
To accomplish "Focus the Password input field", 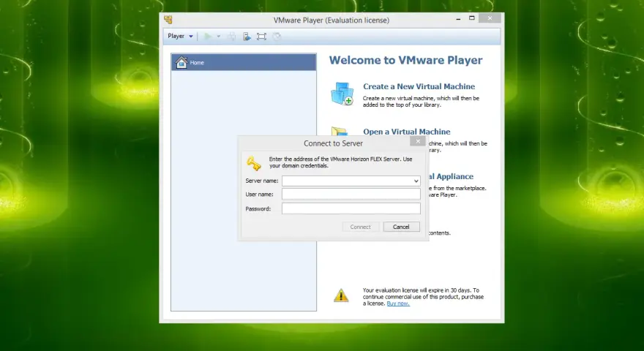I will [x=351, y=208].
